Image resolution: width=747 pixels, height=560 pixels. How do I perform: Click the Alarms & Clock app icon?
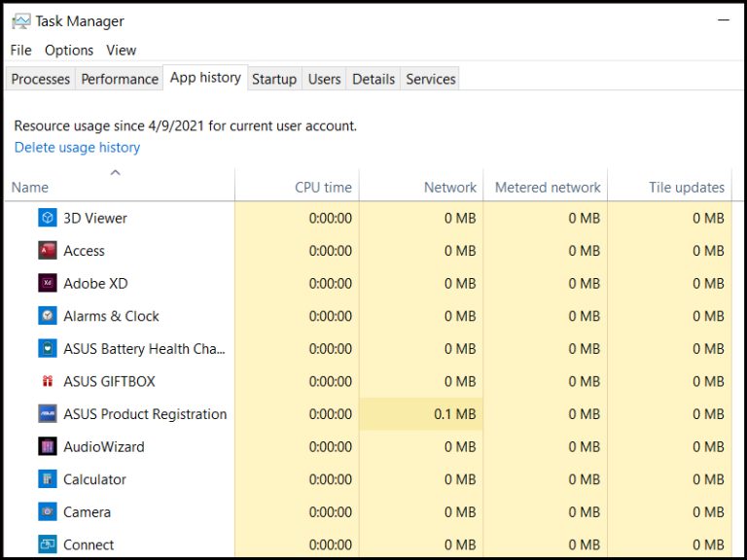[47, 316]
